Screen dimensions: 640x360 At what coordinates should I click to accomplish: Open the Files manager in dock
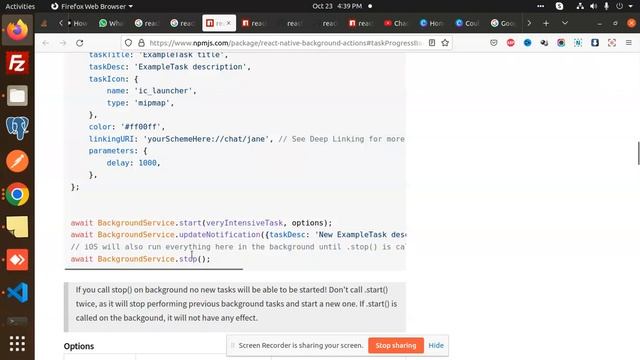pos(17,96)
